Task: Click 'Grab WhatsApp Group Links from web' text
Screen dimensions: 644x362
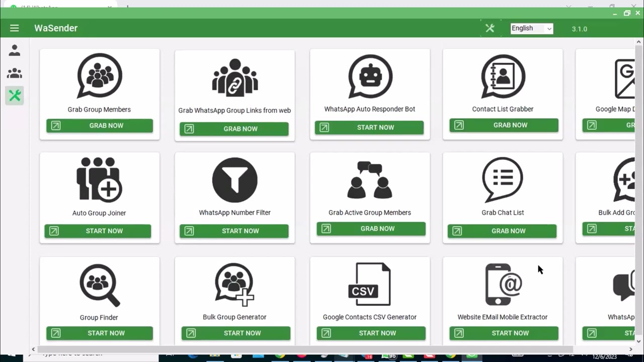Action: tap(234, 111)
